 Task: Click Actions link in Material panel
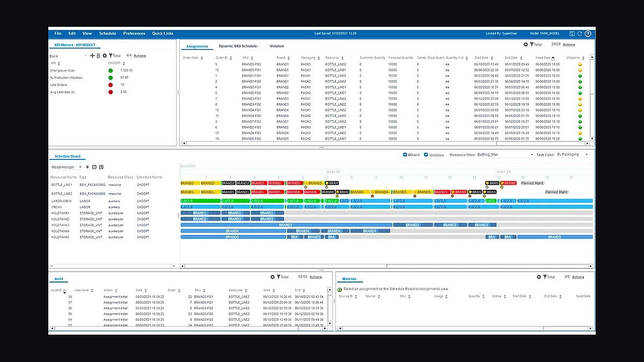tap(578, 277)
